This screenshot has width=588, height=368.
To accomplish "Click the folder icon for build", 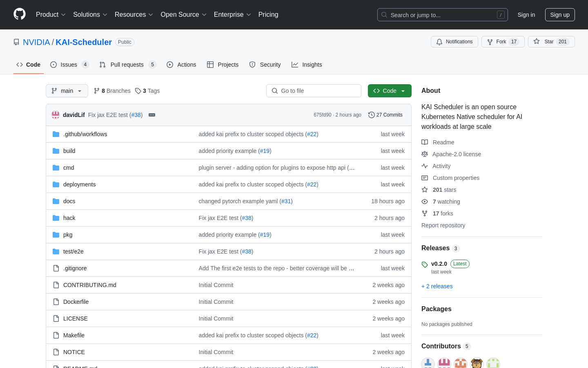I will (x=56, y=151).
